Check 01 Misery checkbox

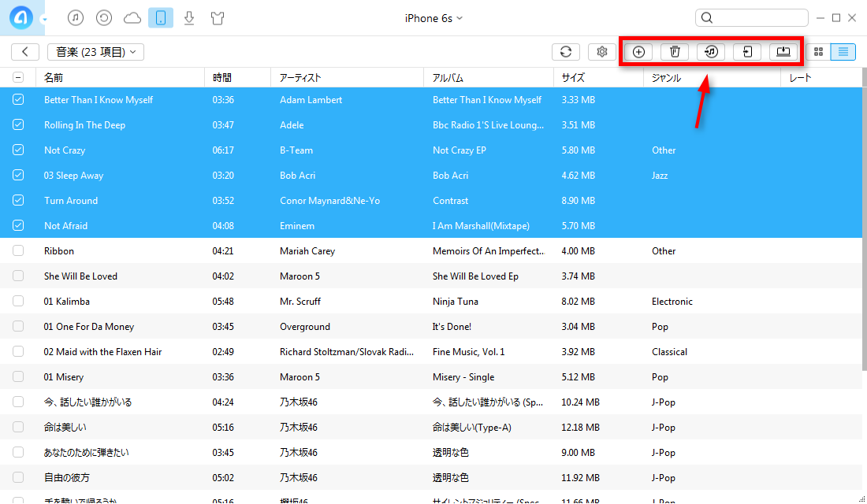click(x=18, y=376)
